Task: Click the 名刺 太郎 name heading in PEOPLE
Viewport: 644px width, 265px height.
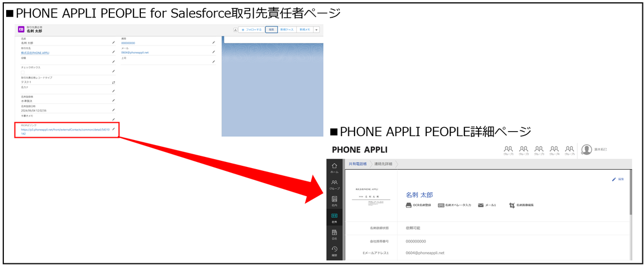Action: [420, 194]
